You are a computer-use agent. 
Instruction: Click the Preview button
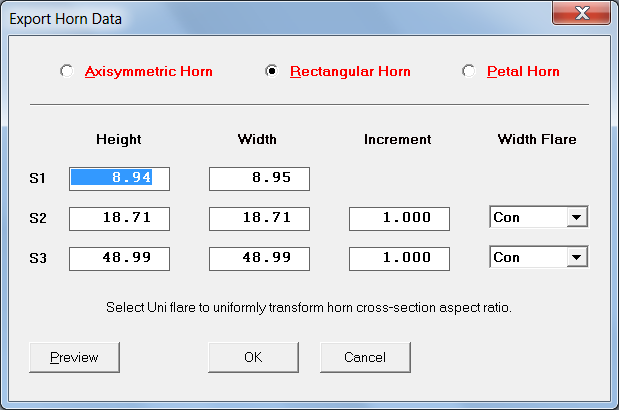(x=74, y=357)
